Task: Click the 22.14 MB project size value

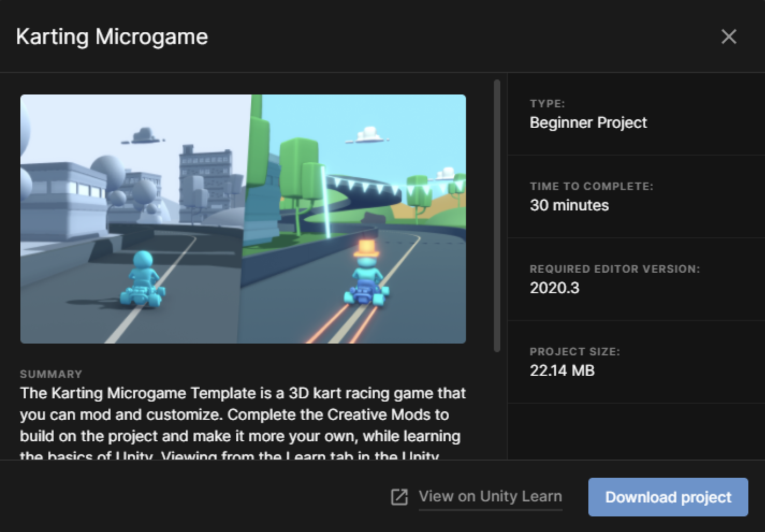Action: [x=562, y=370]
